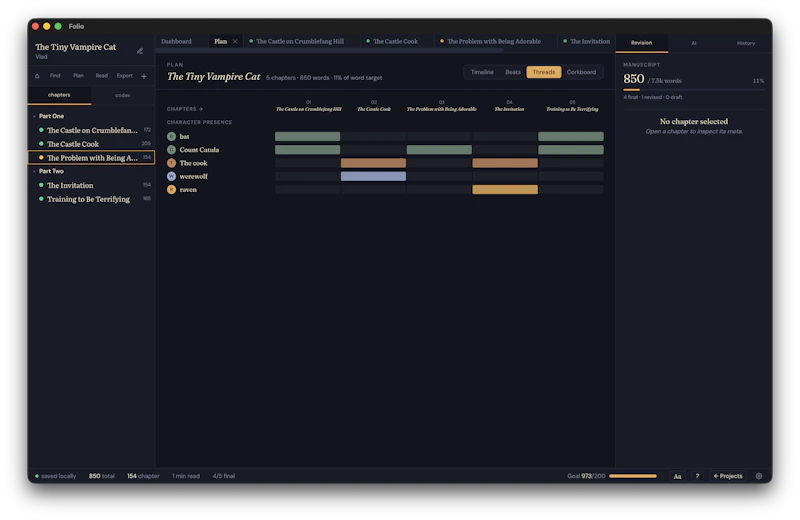
Task: Open The Invitation chapter in sidebar
Action: (91, 185)
